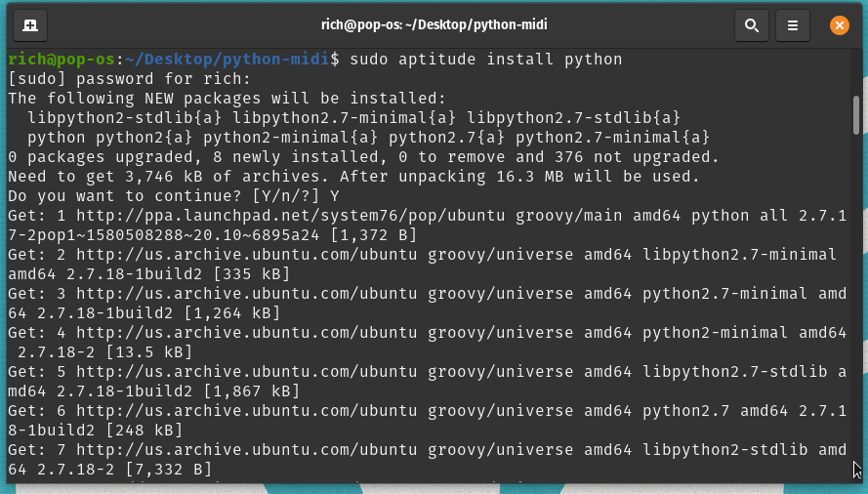Click the size text '[1,867 kB]'
Image resolution: width=868 pixels, height=494 pixels.
[x=251, y=391]
